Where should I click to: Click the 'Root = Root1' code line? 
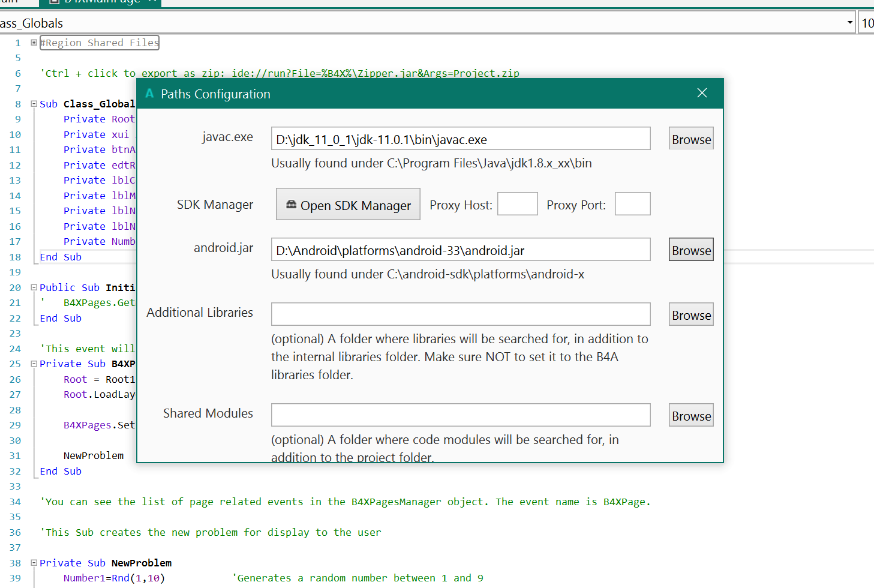click(100, 379)
